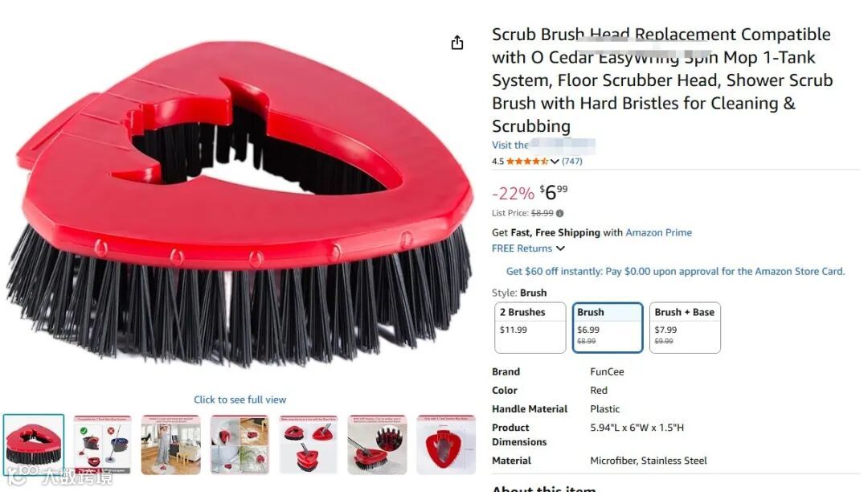The height and width of the screenshot is (492, 868).
Task: Expand the rating breakdown arrow
Action: 554,161
